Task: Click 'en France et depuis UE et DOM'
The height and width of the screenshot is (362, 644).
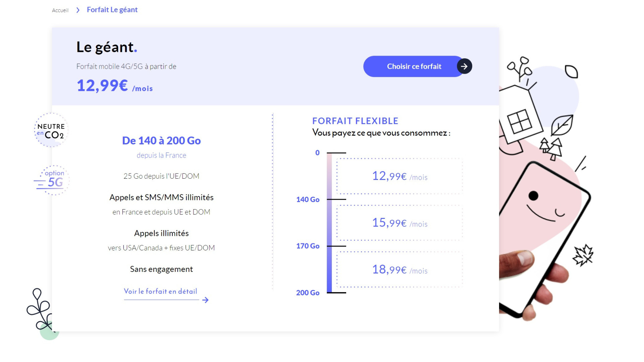Action: coord(161,212)
